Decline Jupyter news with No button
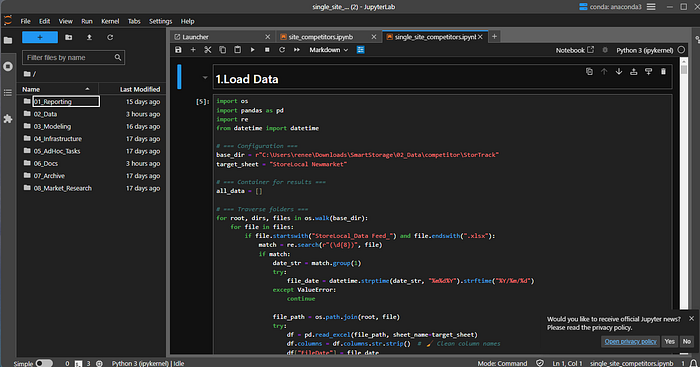 pyautogui.click(x=687, y=342)
